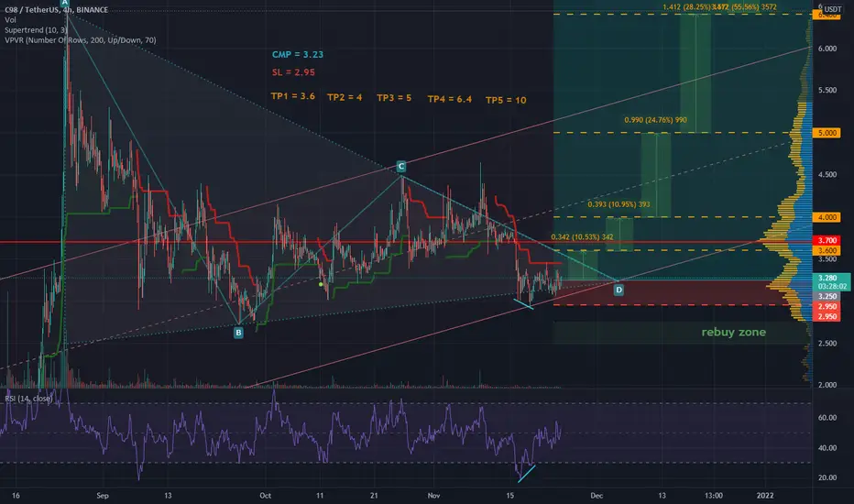Select the TP3 = 5 annotation
Screen dimensions: 854x504
pyautogui.click(x=394, y=98)
